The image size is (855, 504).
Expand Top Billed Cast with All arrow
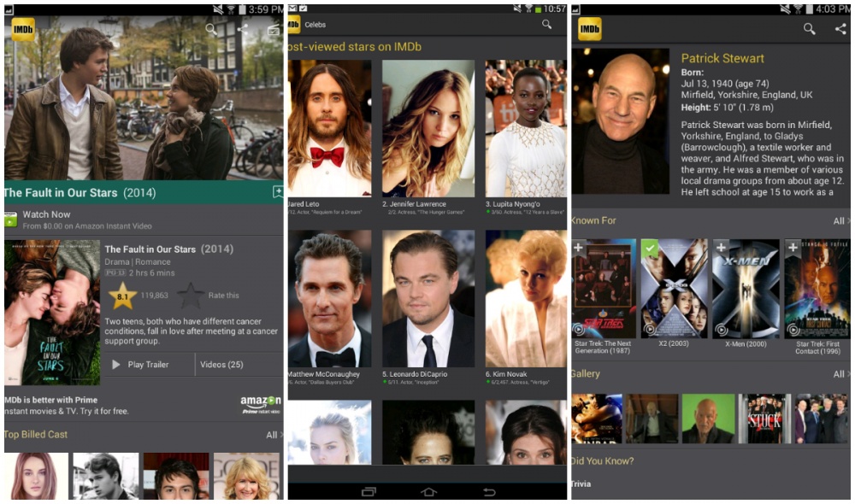click(274, 435)
